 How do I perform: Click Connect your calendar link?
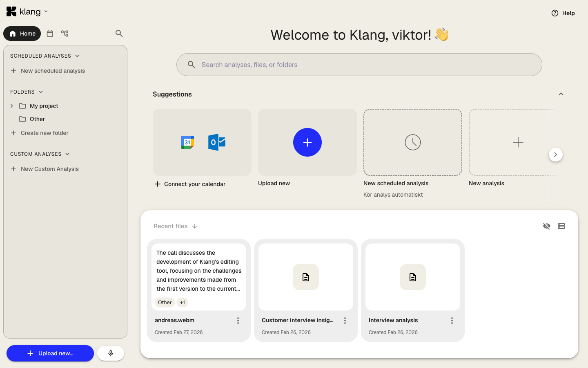coord(190,184)
